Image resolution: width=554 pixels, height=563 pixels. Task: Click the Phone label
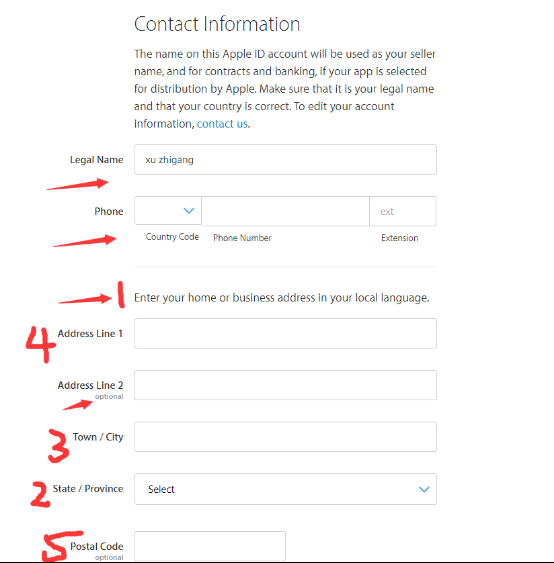pyautogui.click(x=109, y=211)
